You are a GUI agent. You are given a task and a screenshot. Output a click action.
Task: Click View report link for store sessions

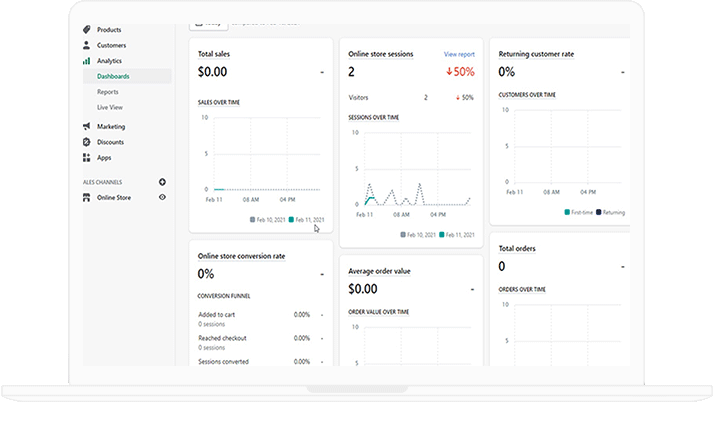[458, 54]
